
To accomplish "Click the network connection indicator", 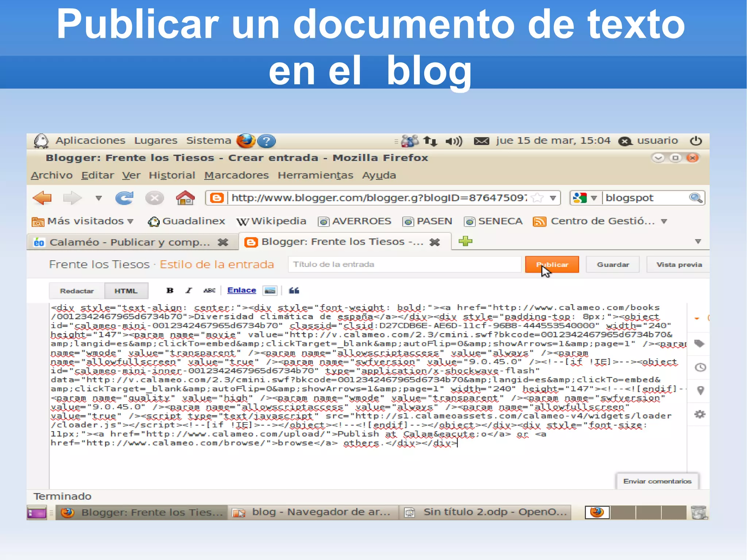I will [430, 141].
